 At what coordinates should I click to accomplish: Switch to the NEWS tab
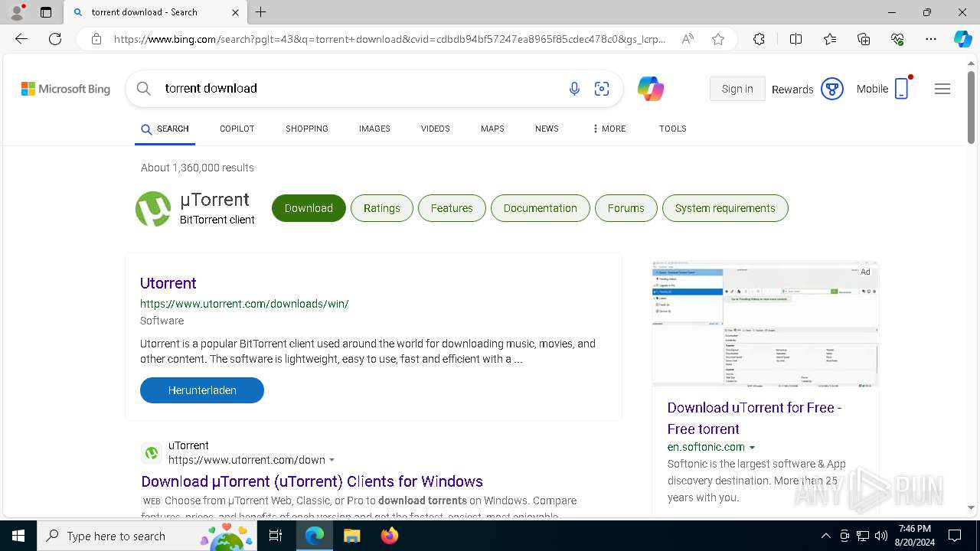(547, 129)
